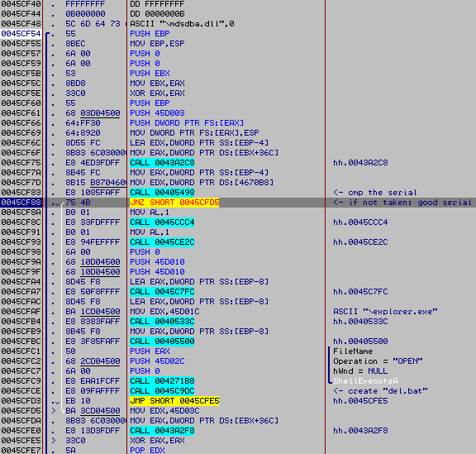Viewport: 476px width, 454px height.
Task: Select the comment ASCII "\explorer.exe"
Action: tap(385, 312)
